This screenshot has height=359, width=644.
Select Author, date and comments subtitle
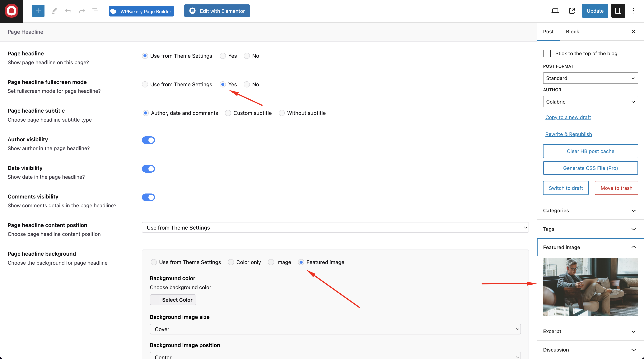coord(146,113)
